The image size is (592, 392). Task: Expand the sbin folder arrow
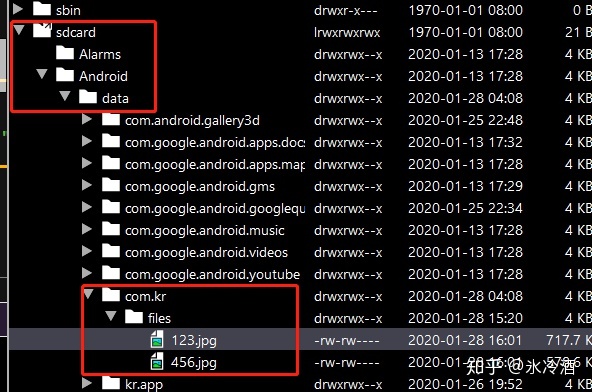click(18, 8)
